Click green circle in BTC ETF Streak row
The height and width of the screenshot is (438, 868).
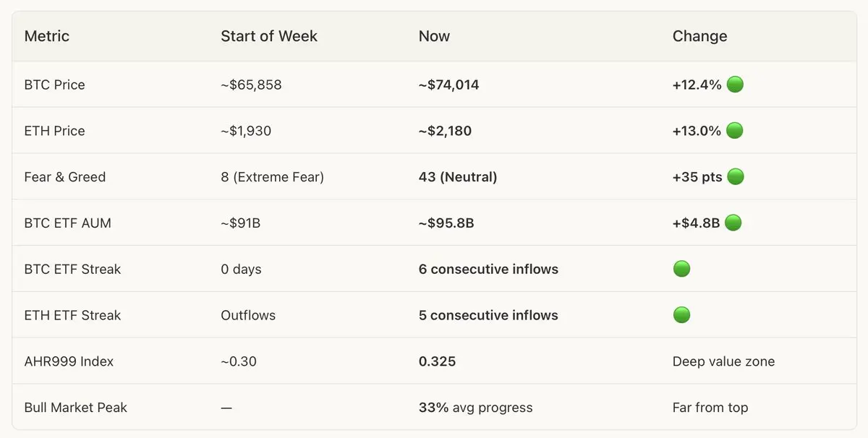pos(681,269)
